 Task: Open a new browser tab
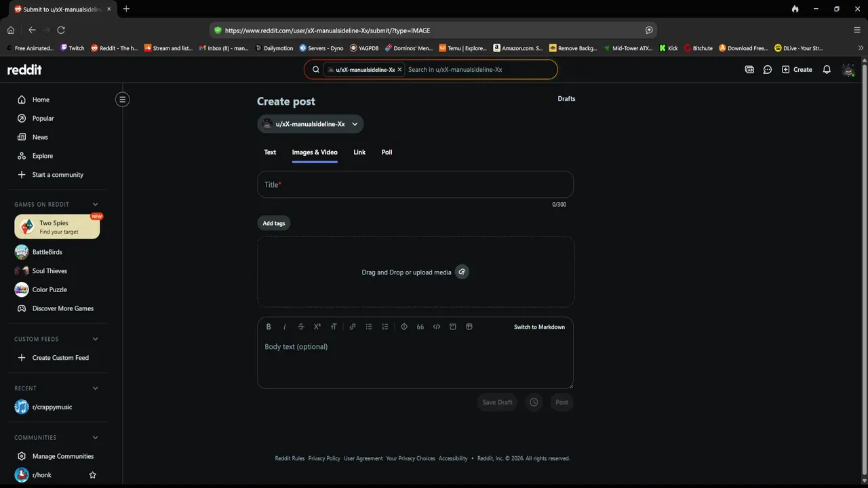[x=126, y=9]
